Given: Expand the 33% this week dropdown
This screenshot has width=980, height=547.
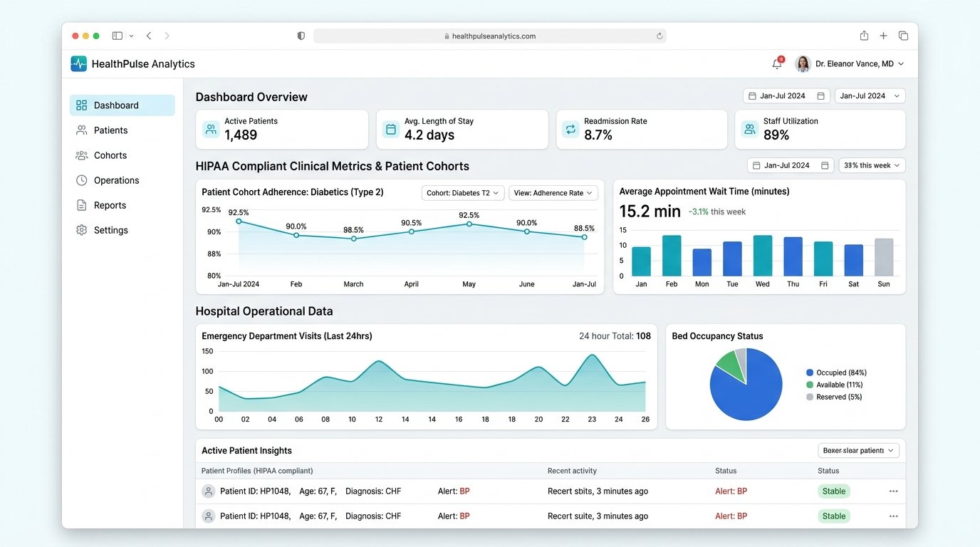Looking at the screenshot, I should pos(872,165).
